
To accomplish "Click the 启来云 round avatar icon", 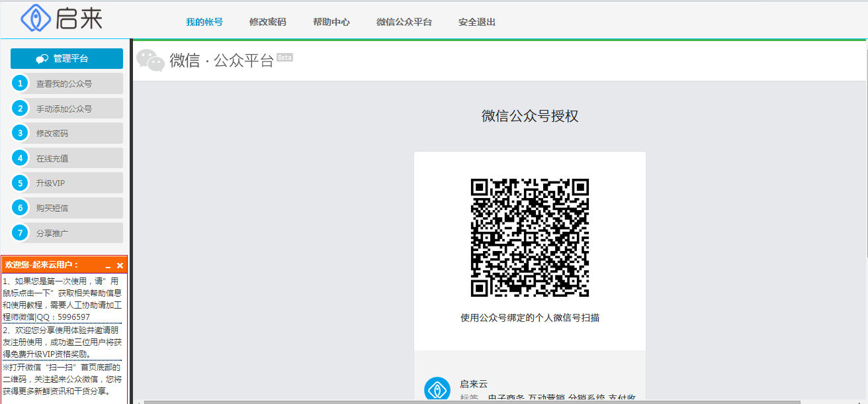I will point(437,389).
